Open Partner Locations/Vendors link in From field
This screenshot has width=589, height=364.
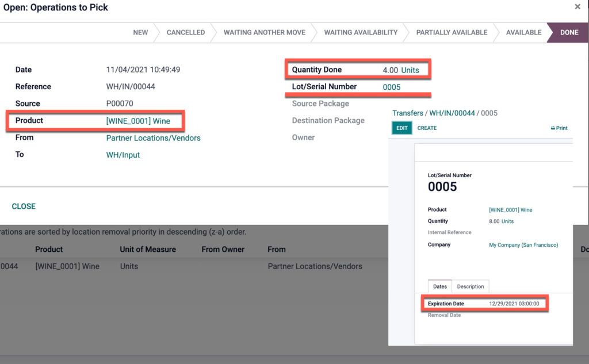coord(153,138)
